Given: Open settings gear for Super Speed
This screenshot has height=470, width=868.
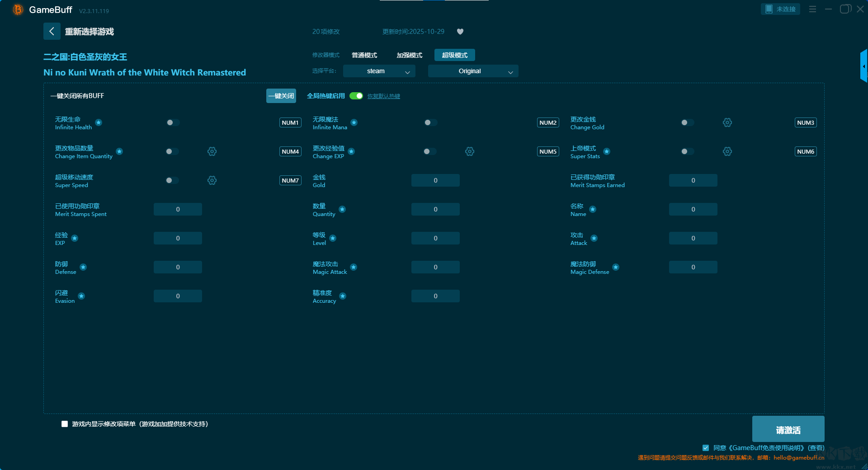Looking at the screenshot, I should [x=212, y=180].
